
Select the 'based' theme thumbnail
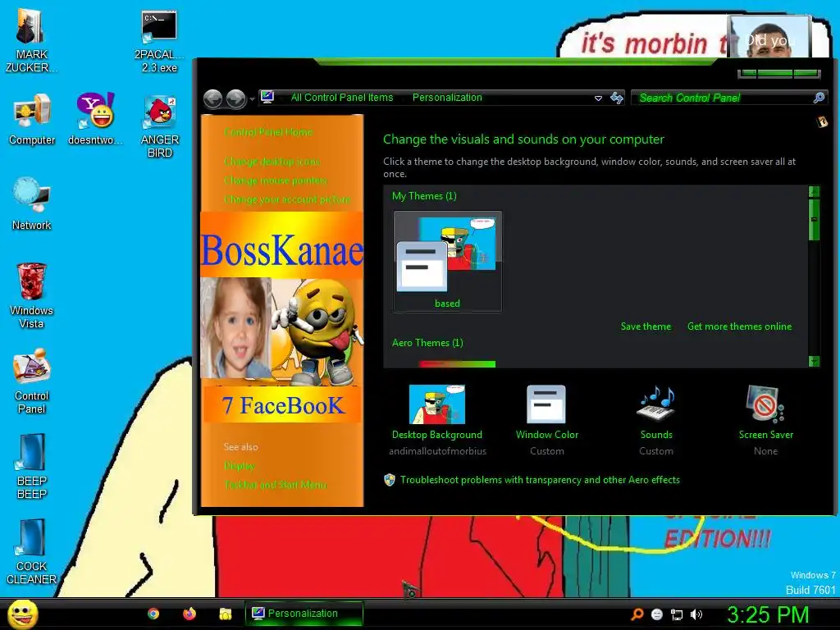pos(447,261)
